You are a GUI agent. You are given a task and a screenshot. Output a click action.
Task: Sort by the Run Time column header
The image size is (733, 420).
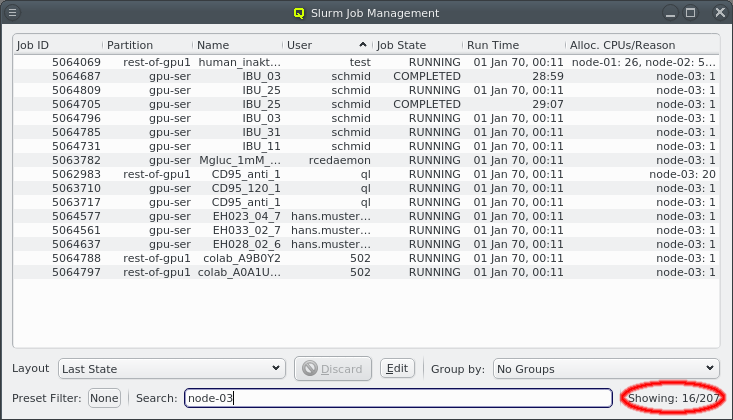[x=514, y=45]
